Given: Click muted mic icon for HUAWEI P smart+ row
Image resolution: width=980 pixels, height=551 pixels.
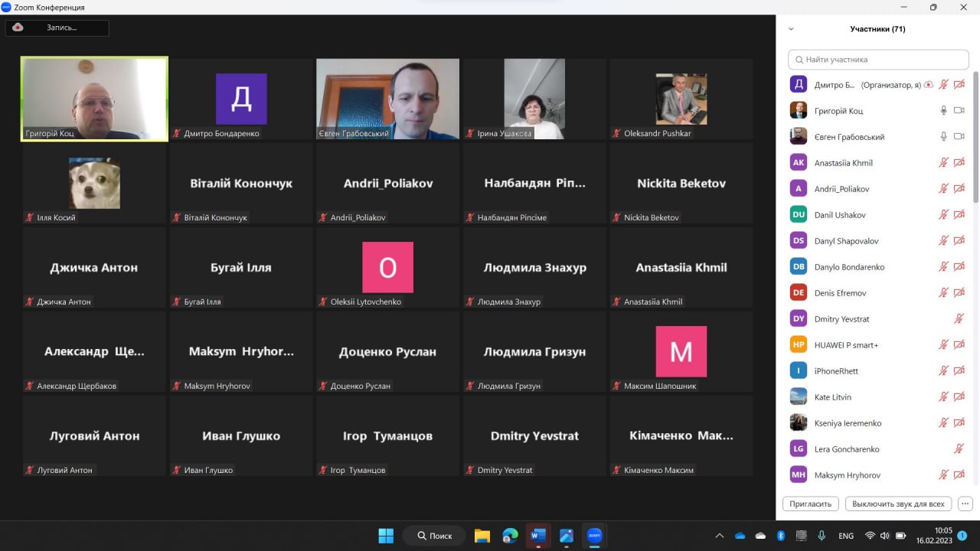Looking at the screenshot, I should [x=944, y=345].
